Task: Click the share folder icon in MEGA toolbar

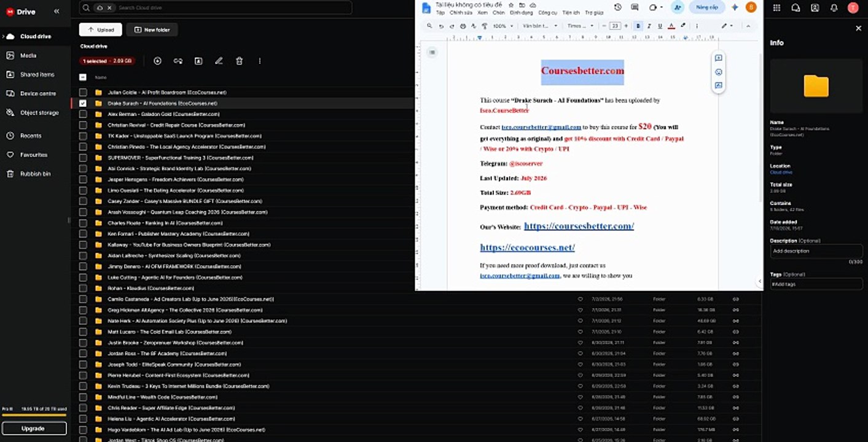Action: [x=198, y=61]
